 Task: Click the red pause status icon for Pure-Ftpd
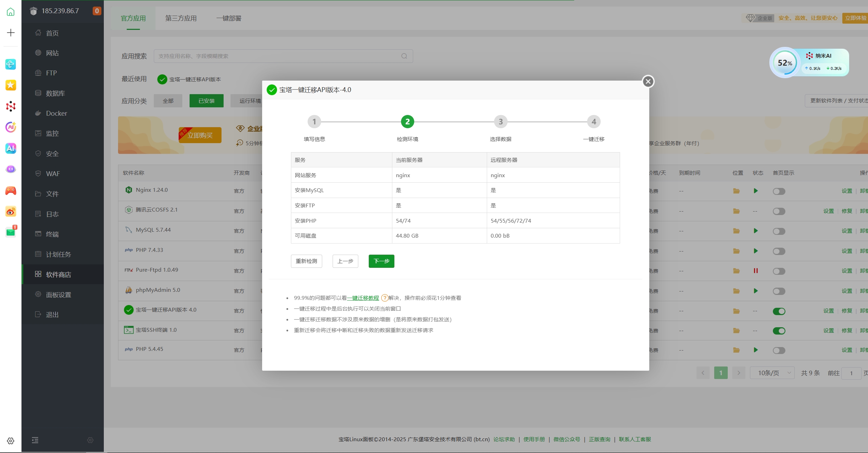[756, 271]
